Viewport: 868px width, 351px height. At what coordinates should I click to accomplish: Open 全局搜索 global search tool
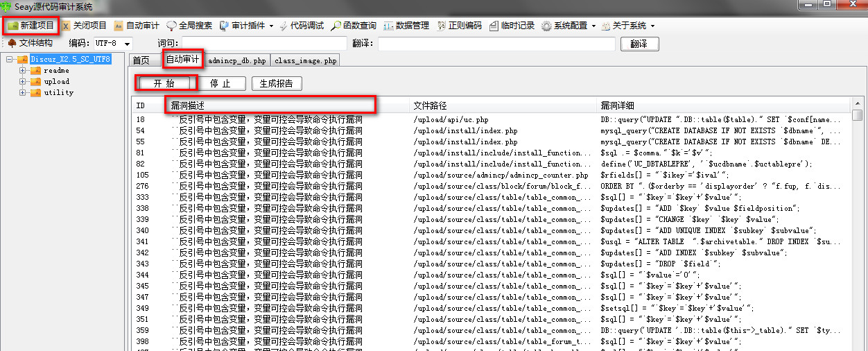coord(189,26)
